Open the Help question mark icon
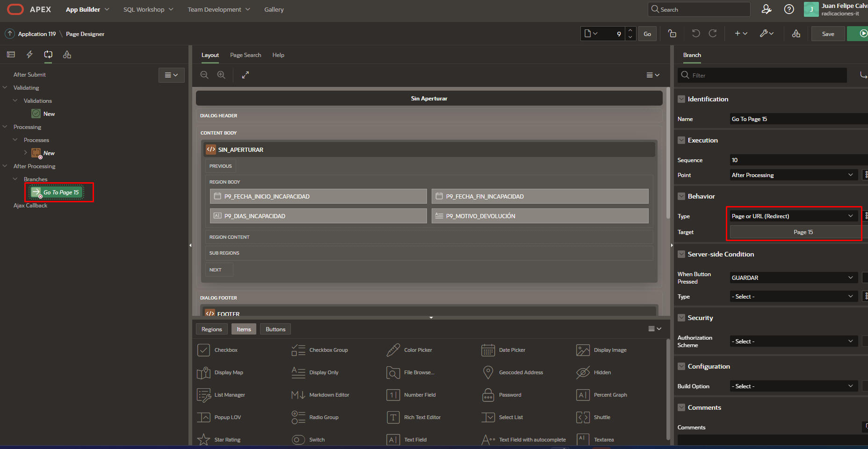Image resolution: width=868 pixels, height=449 pixels. [x=789, y=9]
